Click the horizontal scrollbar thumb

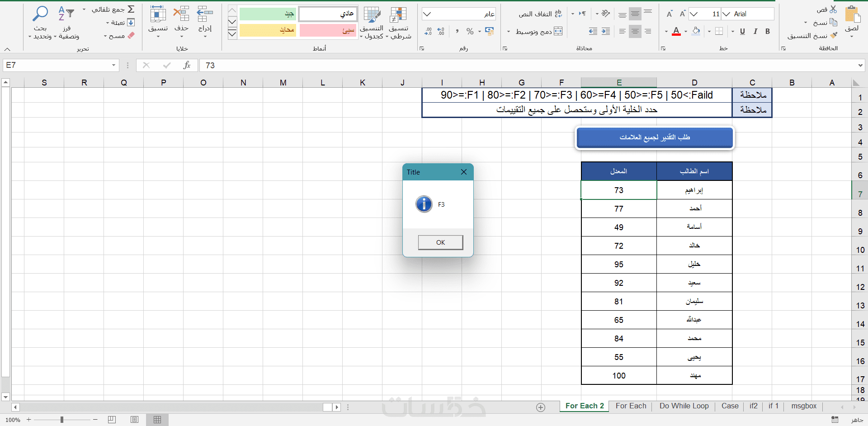(328, 407)
